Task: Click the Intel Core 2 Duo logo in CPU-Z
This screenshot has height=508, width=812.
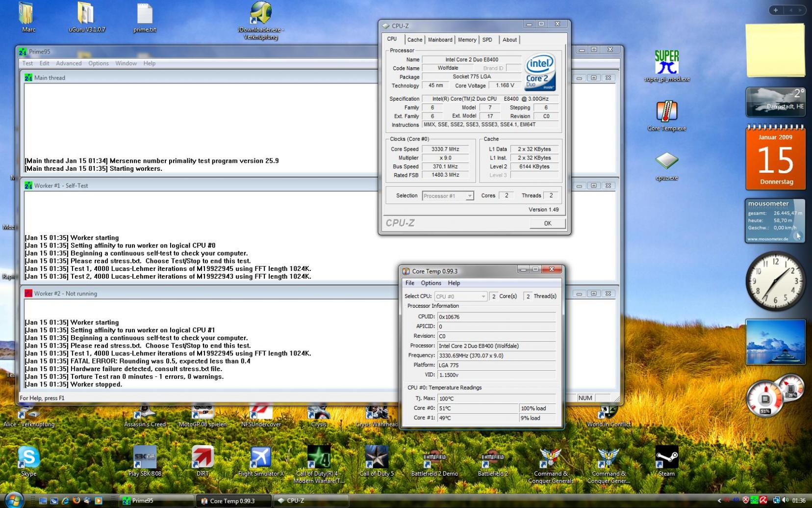Action: 540,72
